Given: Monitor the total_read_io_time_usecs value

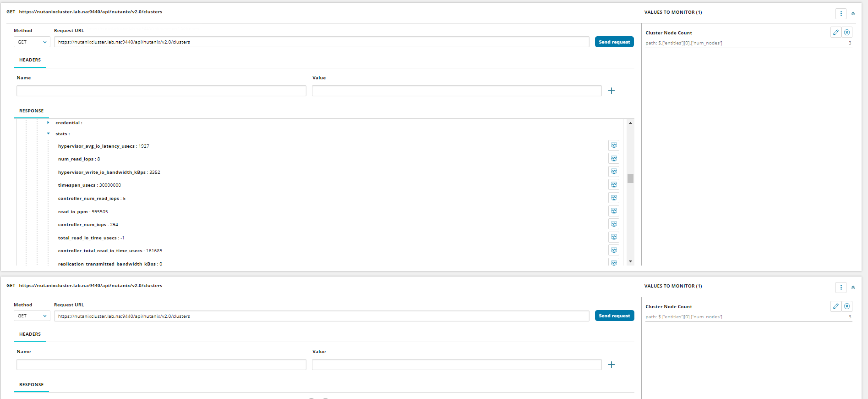Looking at the screenshot, I should (614, 237).
